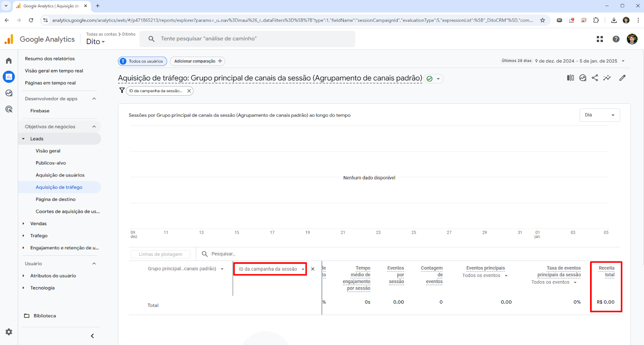The width and height of the screenshot is (644, 345).
Task: Click the annotations trend-line icon
Action: [x=607, y=78]
